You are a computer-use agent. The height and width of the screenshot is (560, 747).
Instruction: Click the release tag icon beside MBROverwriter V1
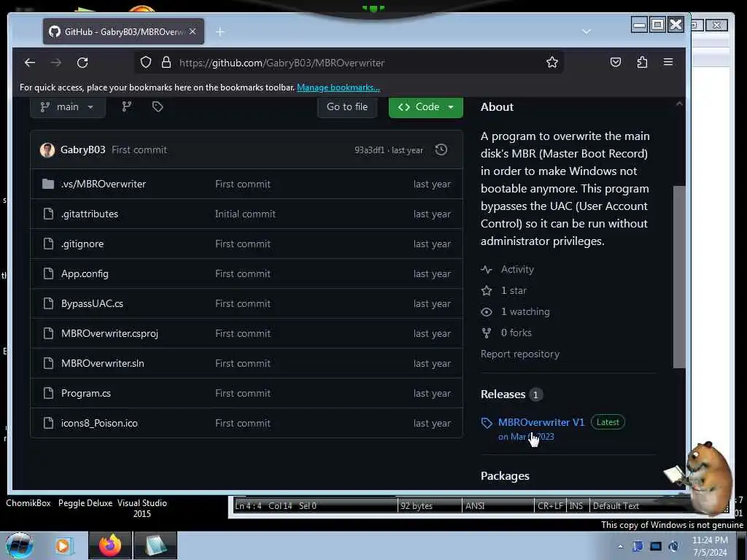click(487, 423)
